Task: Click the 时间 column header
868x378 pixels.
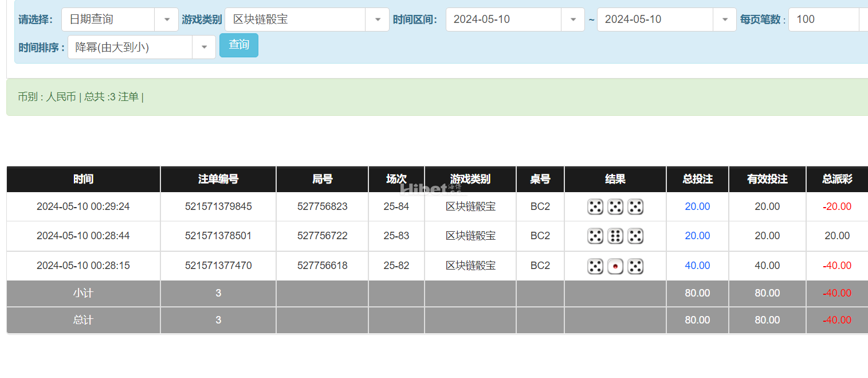Action: tap(84, 179)
